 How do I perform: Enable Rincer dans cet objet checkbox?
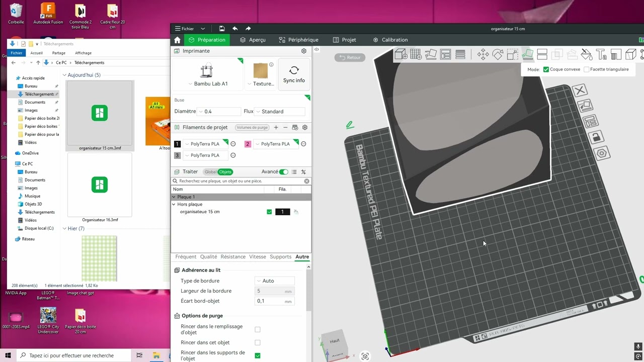[x=258, y=343]
